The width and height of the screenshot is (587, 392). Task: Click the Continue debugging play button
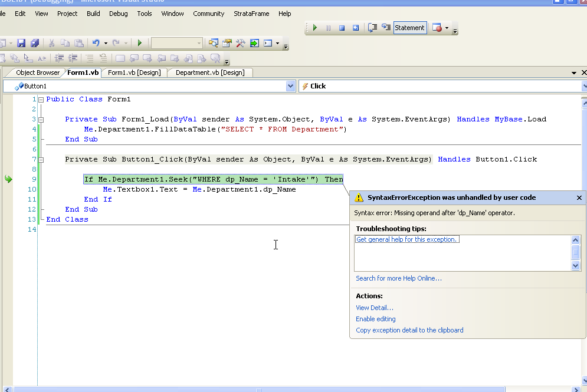click(315, 28)
